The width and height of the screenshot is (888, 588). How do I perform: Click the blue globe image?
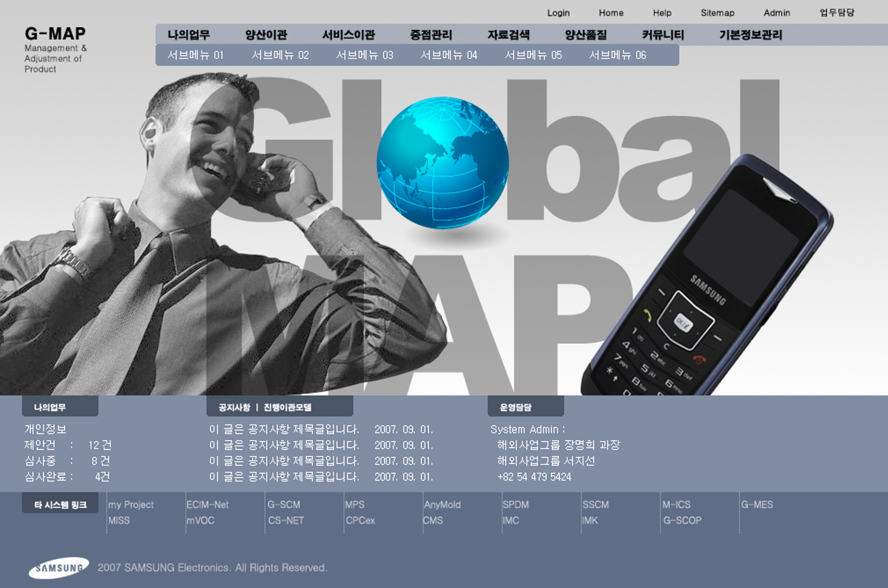click(x=442, y=162)
